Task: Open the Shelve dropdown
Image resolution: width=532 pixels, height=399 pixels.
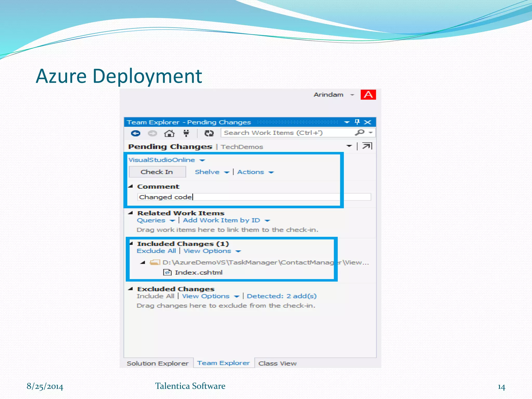Action: point(227,172)
